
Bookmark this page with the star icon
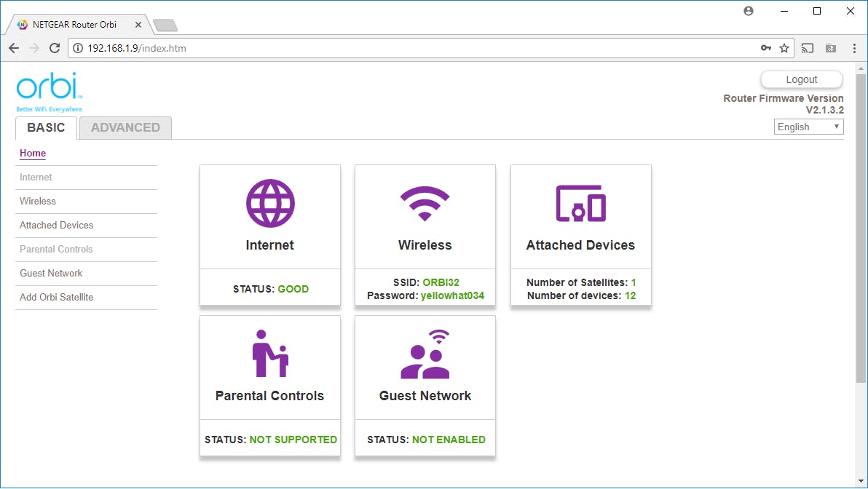[784, 48]
